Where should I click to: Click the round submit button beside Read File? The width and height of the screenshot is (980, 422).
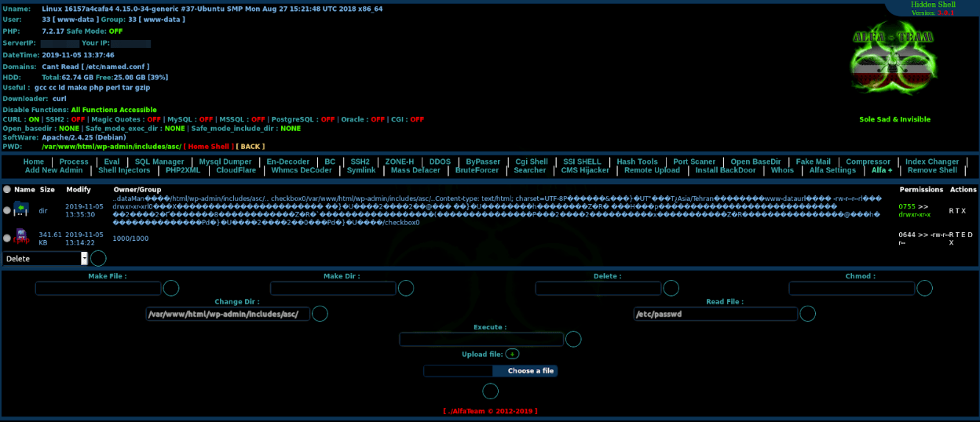pos(809,314)
